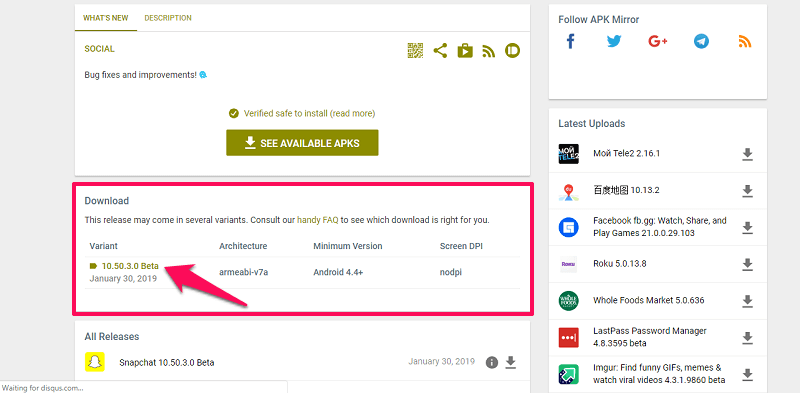
Task: Click the January 30, 2019 variant date
Action: tap(123, 279)
